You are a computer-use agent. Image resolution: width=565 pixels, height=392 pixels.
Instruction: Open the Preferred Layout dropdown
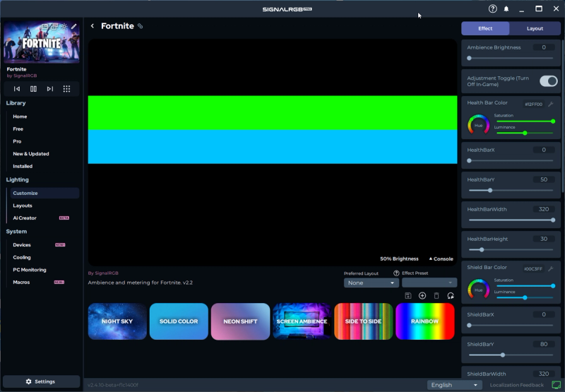pos(371,283)
